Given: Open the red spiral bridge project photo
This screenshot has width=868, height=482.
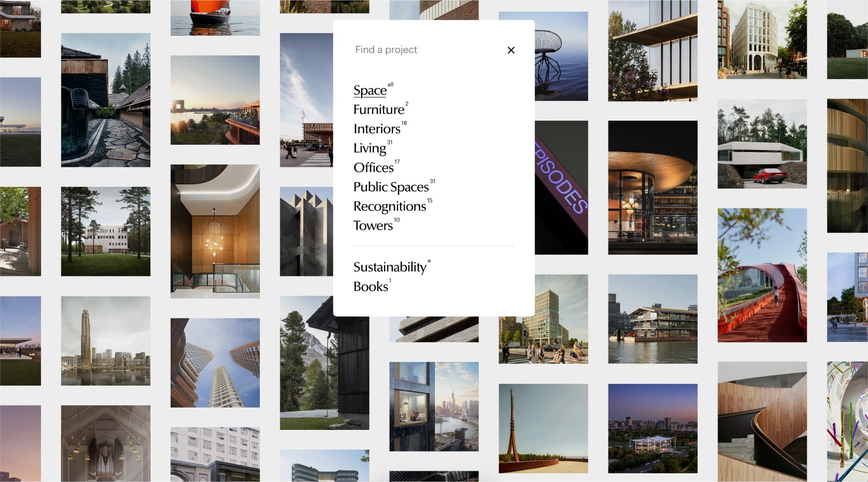Looking at the screenshot, I should [x=762, y=275].
